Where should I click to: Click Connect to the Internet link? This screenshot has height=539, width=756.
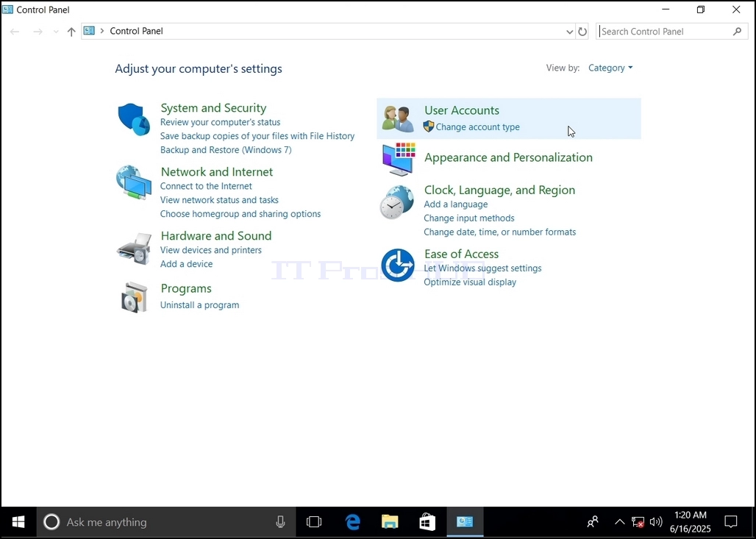point(207,186)
